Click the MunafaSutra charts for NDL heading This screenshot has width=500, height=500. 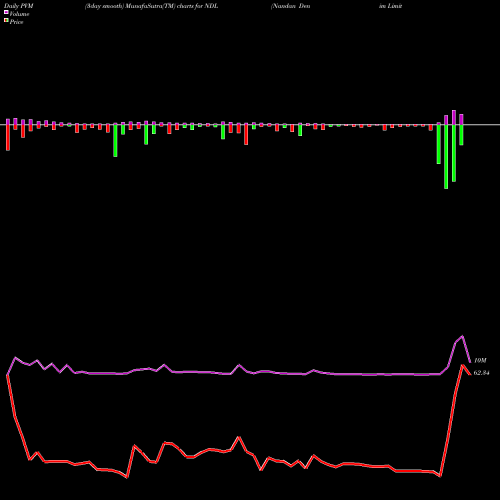tap(151, 6)
